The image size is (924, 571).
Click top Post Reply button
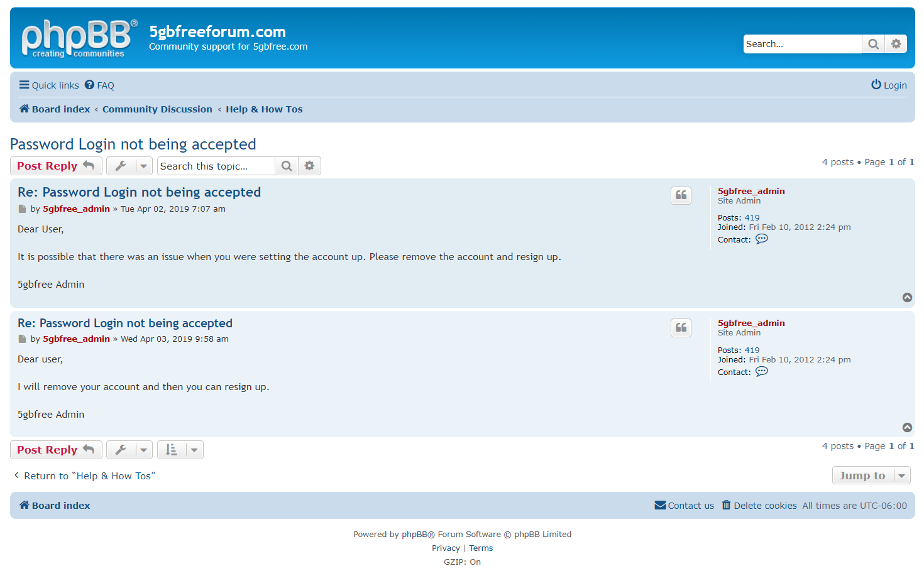(x=56, y=166)
